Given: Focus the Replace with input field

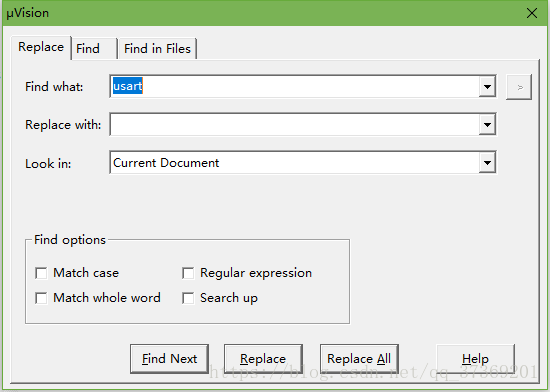Looking at the screenshot, I should 295,124.
